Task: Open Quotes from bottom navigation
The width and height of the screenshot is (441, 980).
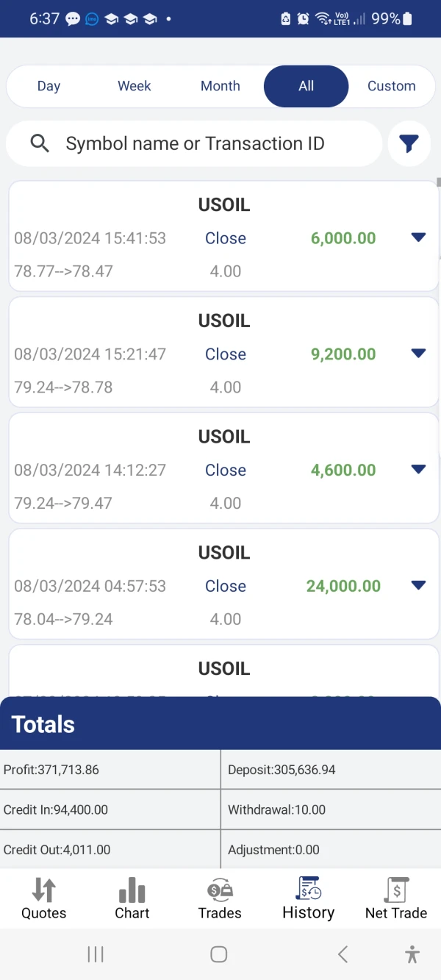Action: pyautogui.click(x=43, y=898)
